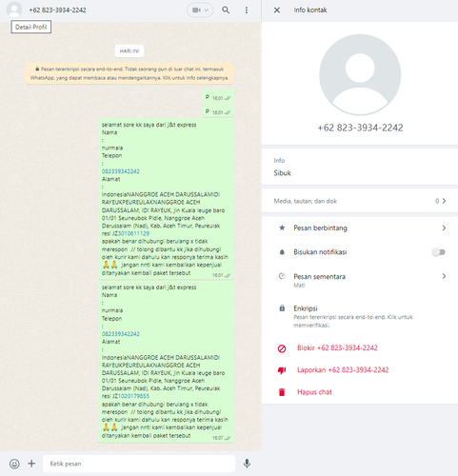Image resolution: width=458 pixels, height=476 pixels.
Task: Click the phone number under profile picture
Action: point(360,128)
